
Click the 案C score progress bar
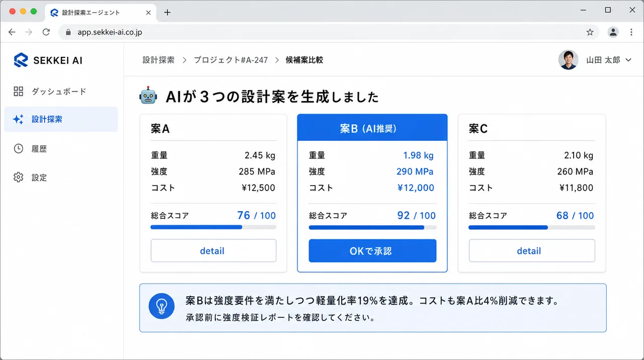click(532, 227)
